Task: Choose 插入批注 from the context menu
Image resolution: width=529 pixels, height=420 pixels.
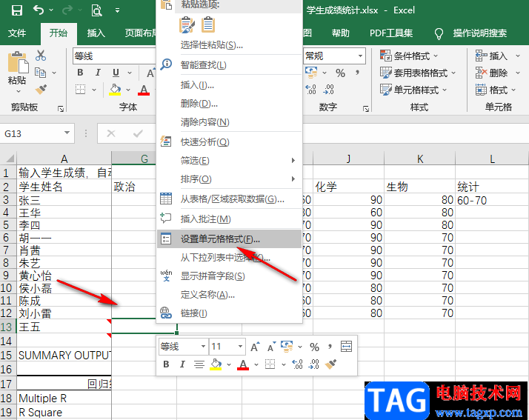Action: click(230, 219)
